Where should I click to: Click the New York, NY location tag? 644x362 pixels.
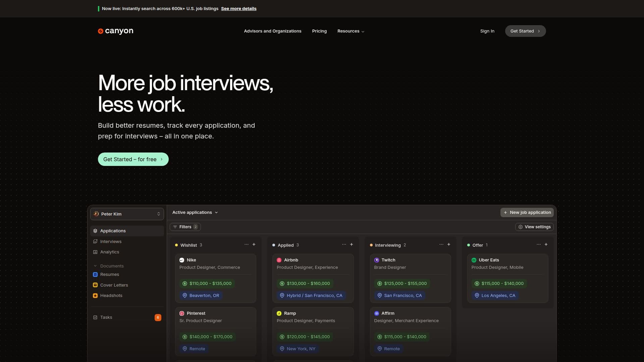tap(298, 349)
